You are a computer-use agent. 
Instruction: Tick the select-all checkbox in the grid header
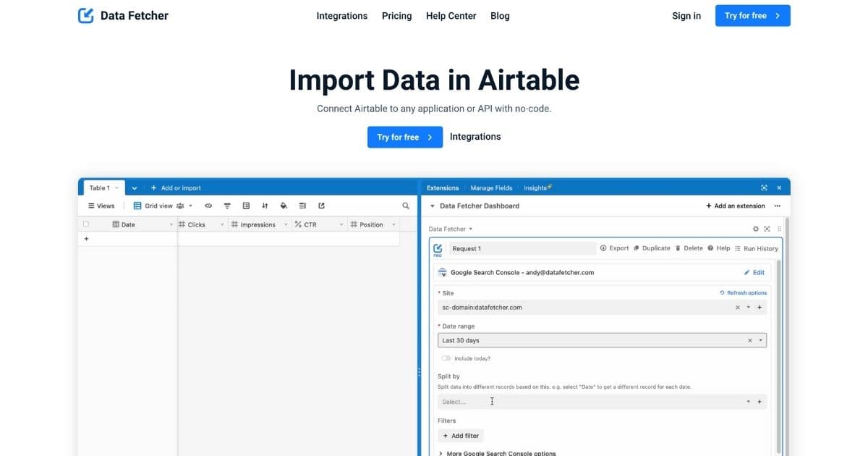tap(86, 224)
